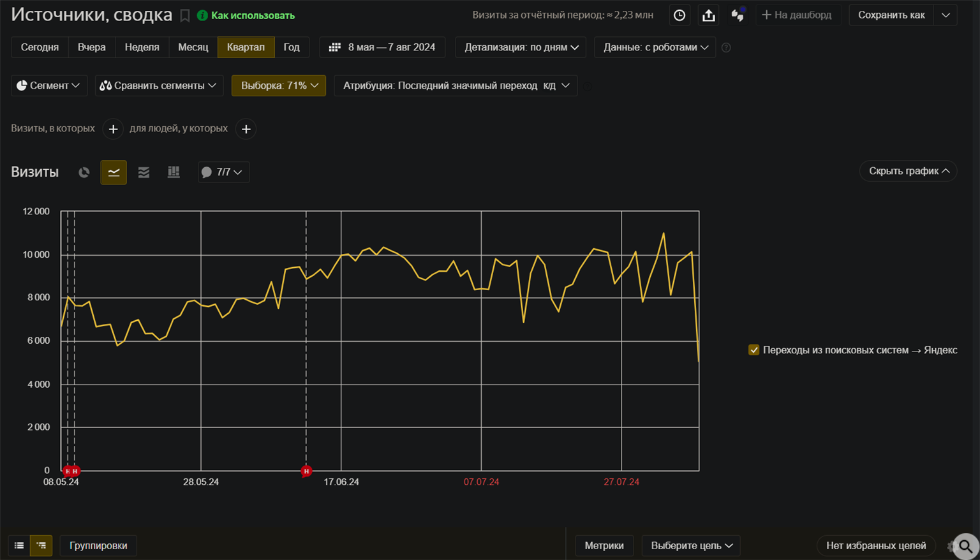Viewport: 980px width, 560px height.
Task: Select the stacked area chart icon
Action: click(144, 172)
